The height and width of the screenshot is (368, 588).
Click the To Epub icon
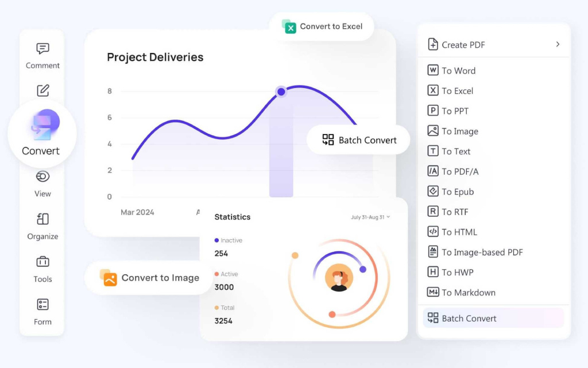tap(433, 191)
